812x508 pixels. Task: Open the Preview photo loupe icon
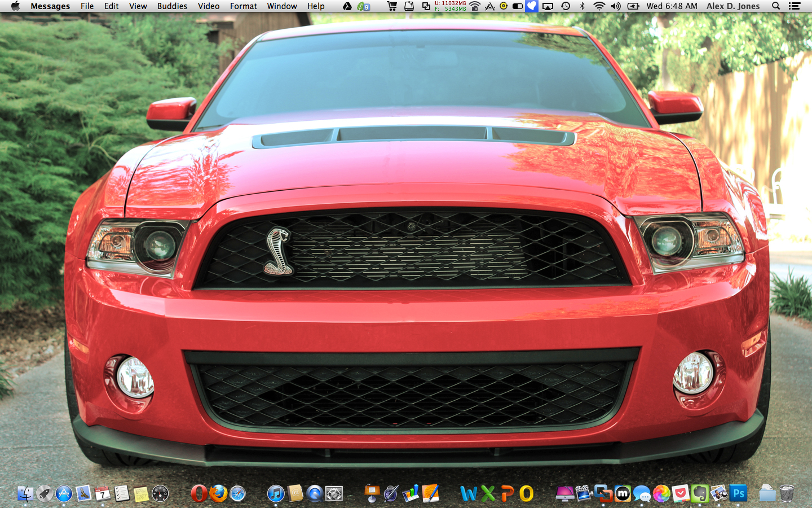[719, 494]
